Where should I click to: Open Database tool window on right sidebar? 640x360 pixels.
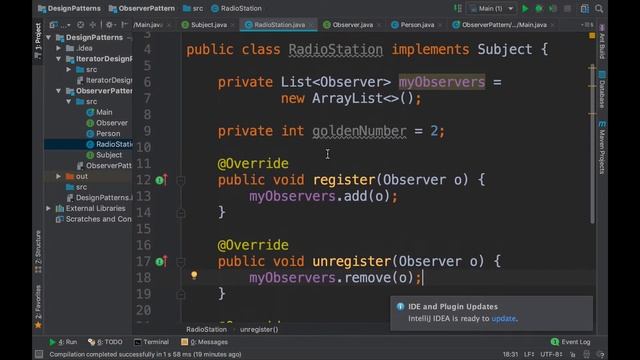pyautogui.click(x=602, y=90)
